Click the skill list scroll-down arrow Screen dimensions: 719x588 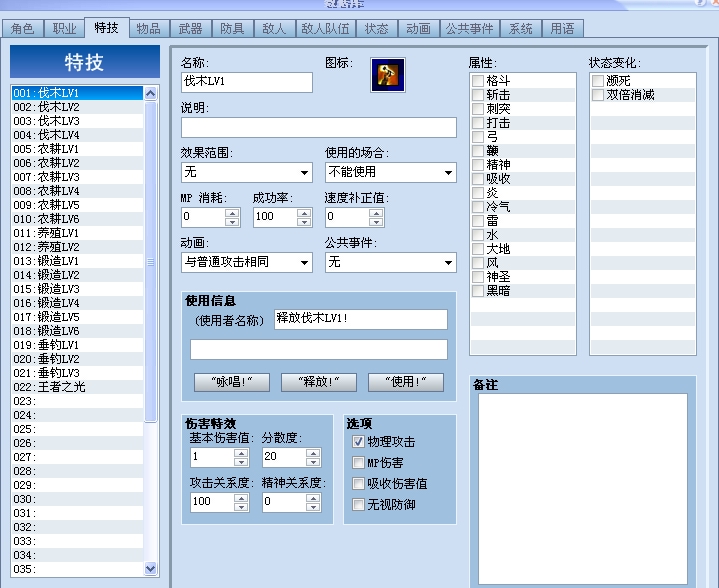[x=150, y=569]
